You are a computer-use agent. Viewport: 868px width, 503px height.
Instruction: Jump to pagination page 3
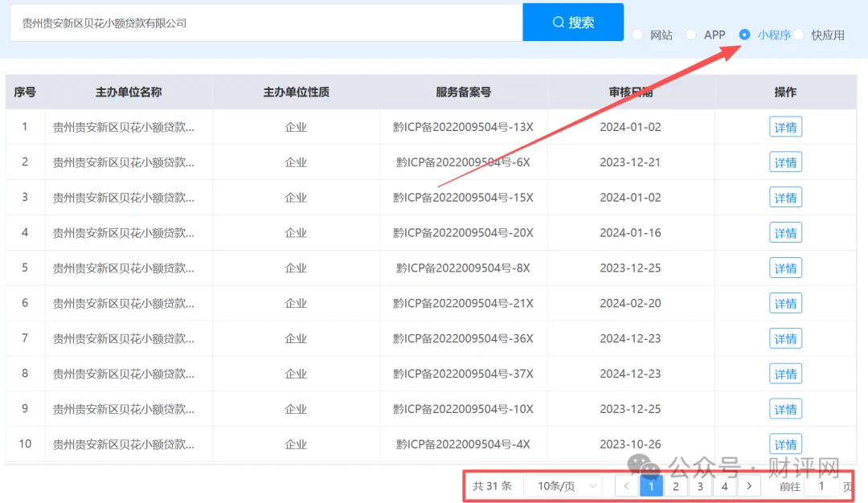click(700, 486)
